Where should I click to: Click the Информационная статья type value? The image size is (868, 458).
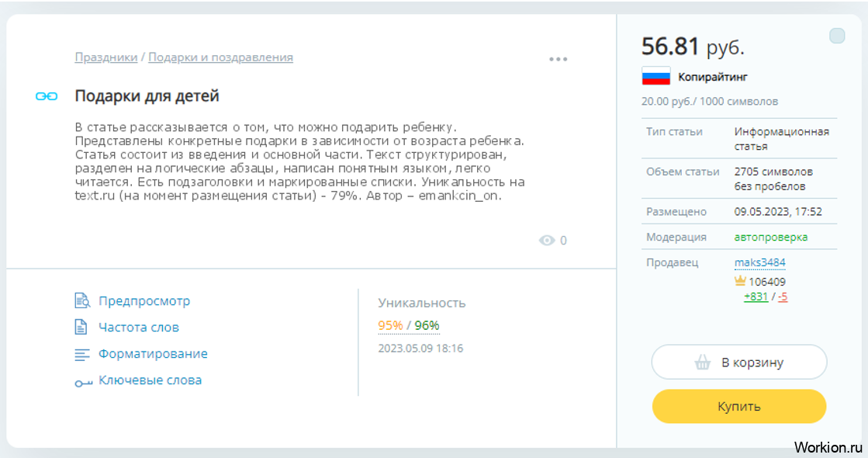782,139
